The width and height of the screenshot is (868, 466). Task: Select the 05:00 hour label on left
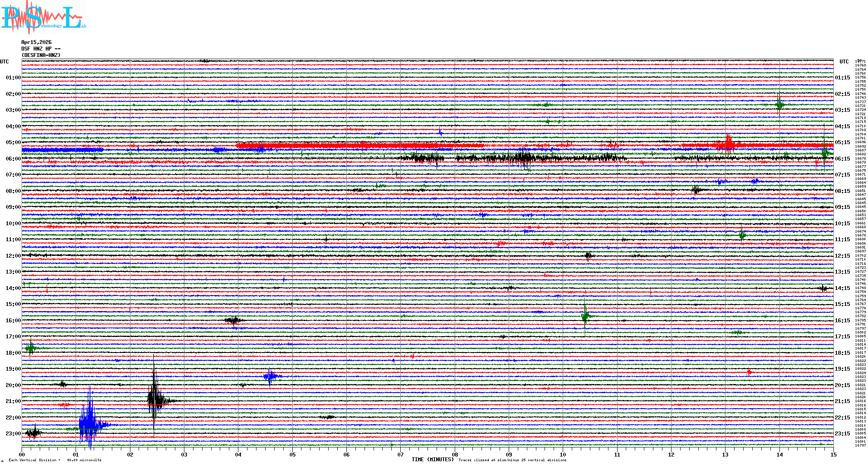(13, 142)
